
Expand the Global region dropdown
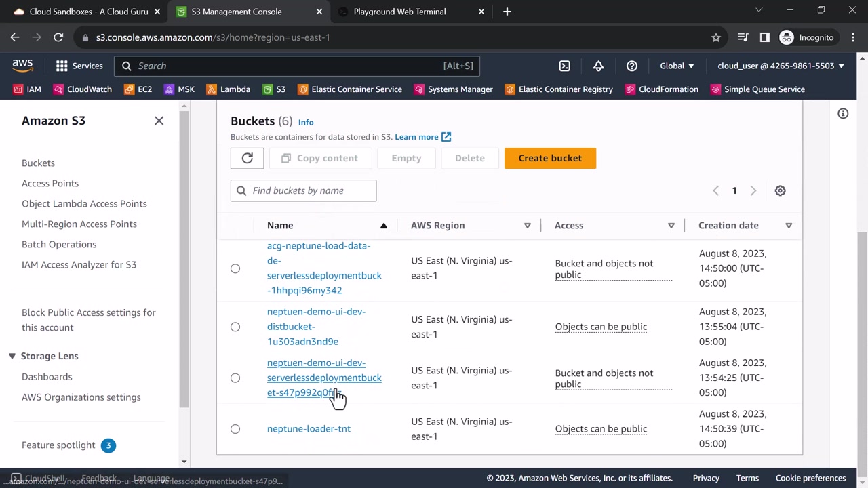click(677, 66)
